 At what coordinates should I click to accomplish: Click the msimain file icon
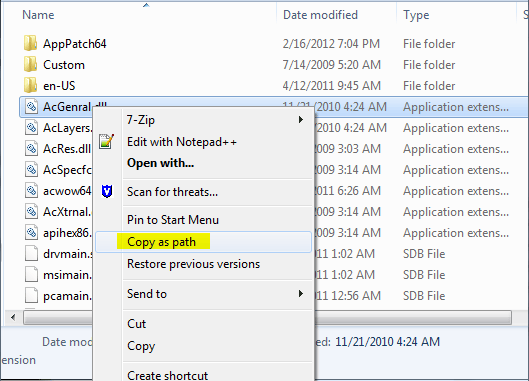[x=31, y=274]
